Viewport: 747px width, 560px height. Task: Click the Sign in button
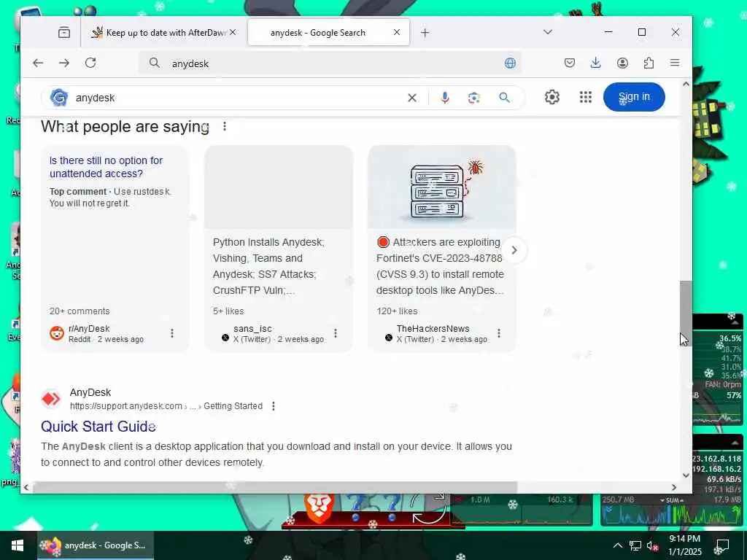(x=634, y=97)
